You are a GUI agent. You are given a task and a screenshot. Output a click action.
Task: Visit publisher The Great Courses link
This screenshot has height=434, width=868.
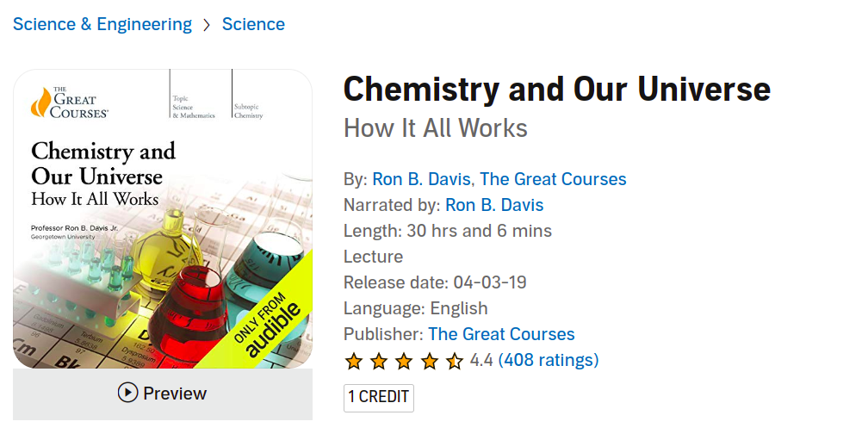point(501,334)
